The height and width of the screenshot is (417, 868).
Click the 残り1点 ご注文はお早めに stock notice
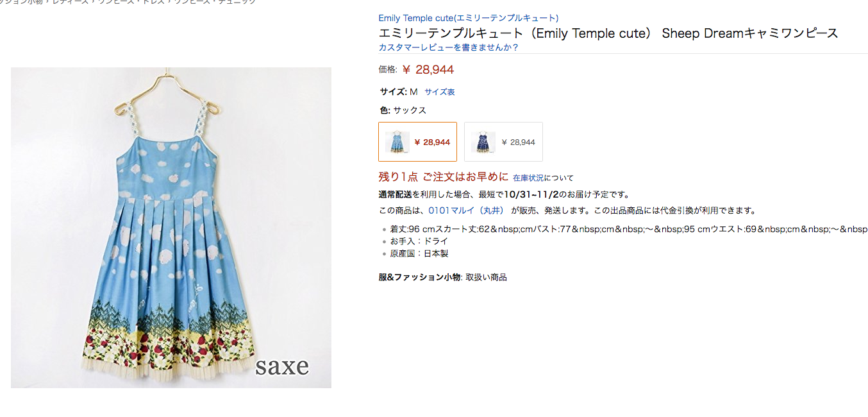(444, 177)
